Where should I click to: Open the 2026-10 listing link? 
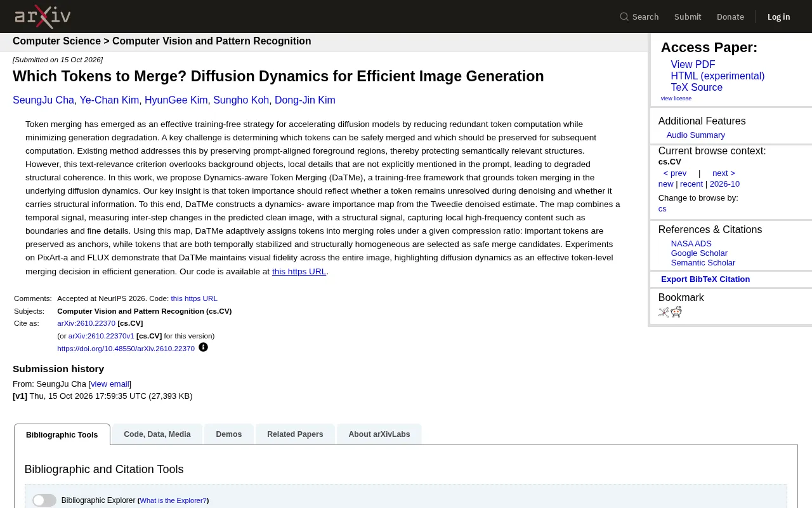pyautogui.click(x=724, y=184)
